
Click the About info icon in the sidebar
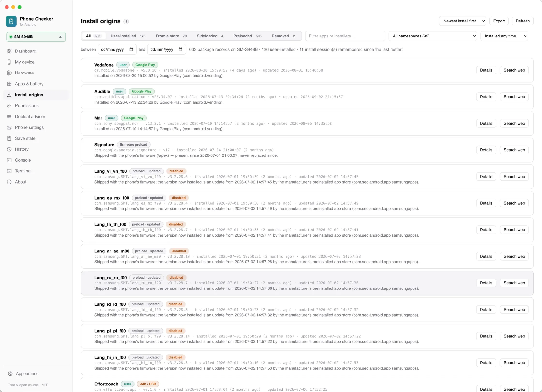(x=9, y=182)
